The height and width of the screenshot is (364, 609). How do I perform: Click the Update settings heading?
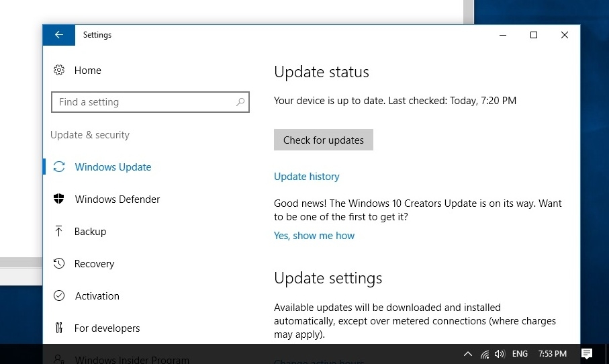click(x=328, y=278)
